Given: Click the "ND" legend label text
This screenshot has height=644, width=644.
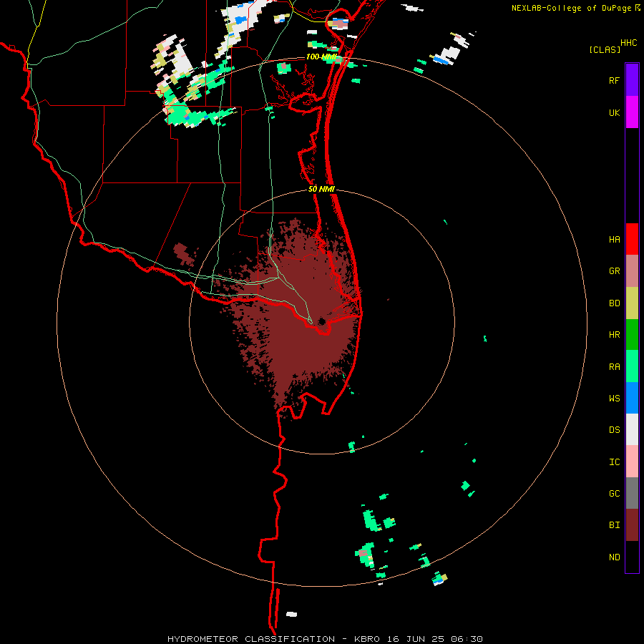Looking at the screenshot, I should pos(614,557).
